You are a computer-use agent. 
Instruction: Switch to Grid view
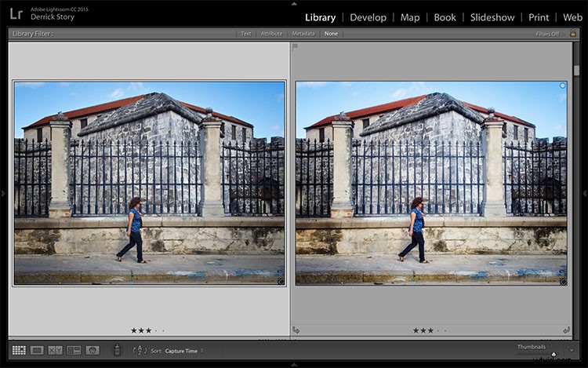click(x=19, y=351)
